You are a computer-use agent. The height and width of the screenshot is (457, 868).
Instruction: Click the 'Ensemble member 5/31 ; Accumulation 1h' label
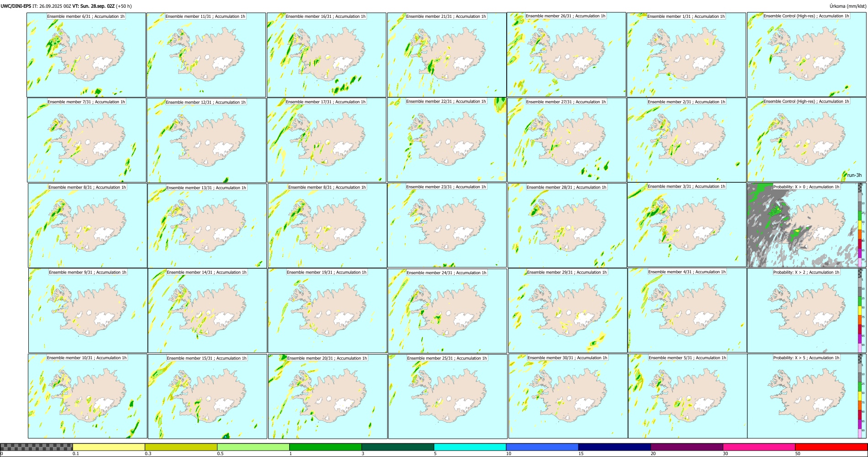(x=688, y=358)
